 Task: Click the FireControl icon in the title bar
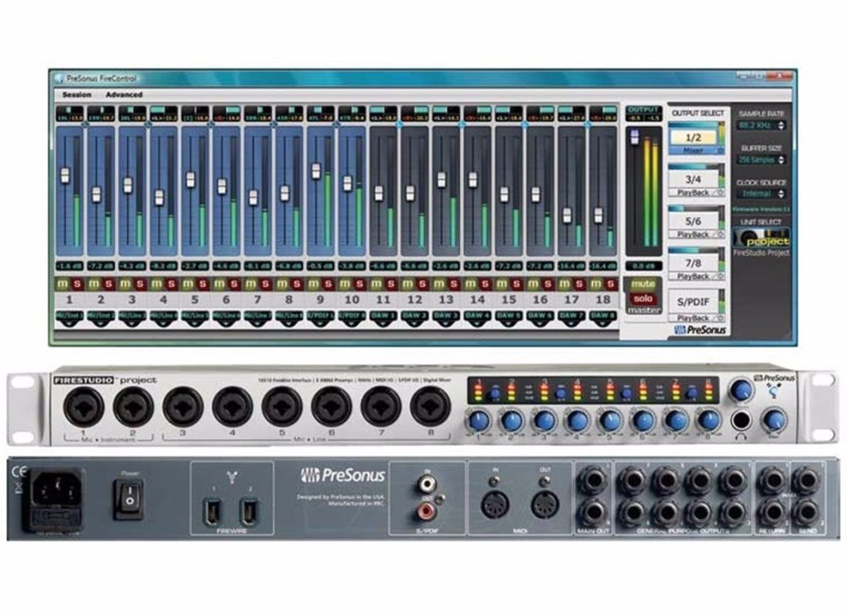tap(59, 77)
